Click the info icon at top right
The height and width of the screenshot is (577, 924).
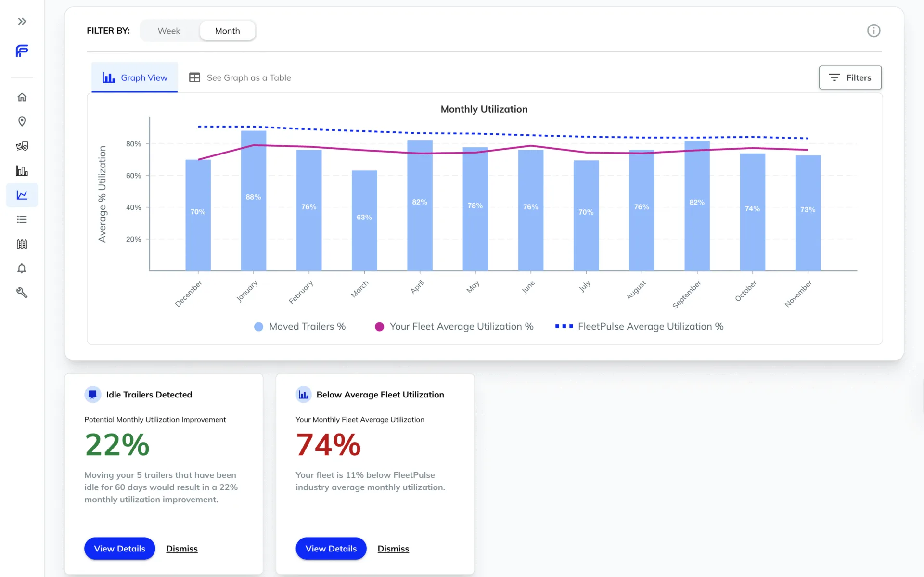(x=873, y=31)
